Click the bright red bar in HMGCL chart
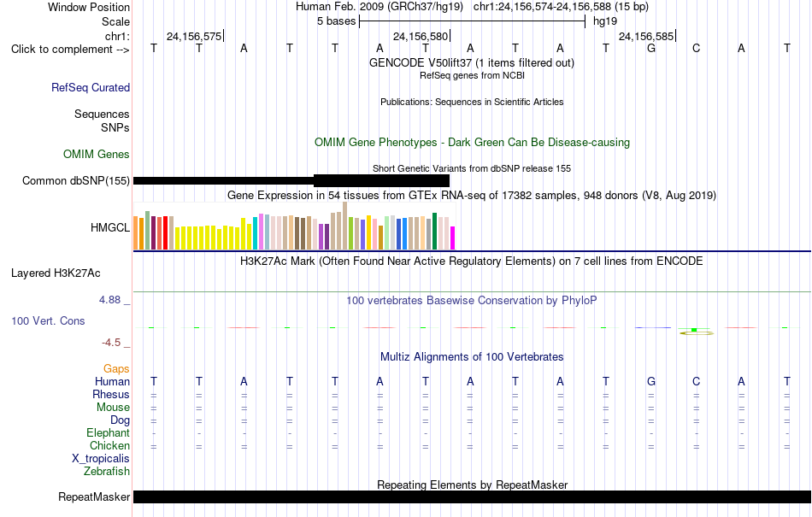 point(165,233)
